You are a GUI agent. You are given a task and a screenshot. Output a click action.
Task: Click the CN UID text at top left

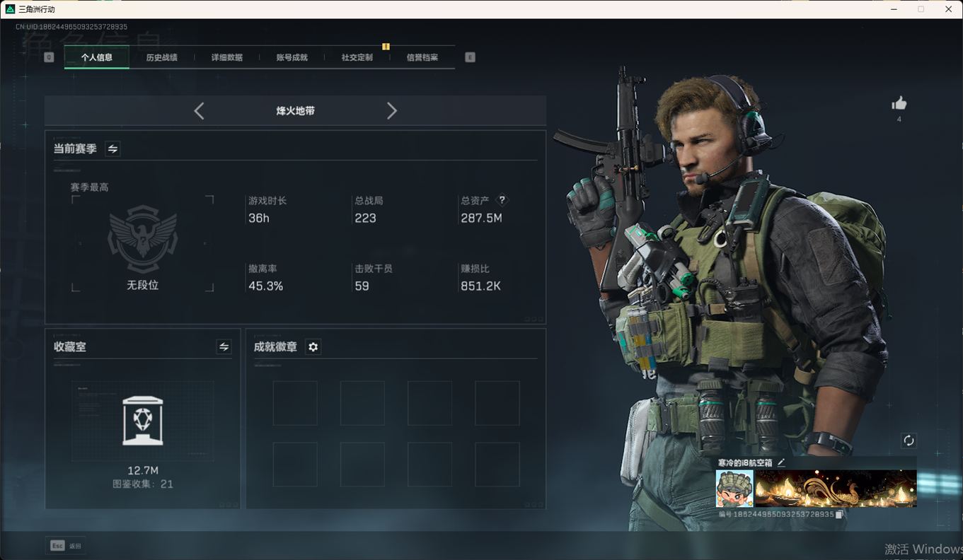click(x=71, y=27)
